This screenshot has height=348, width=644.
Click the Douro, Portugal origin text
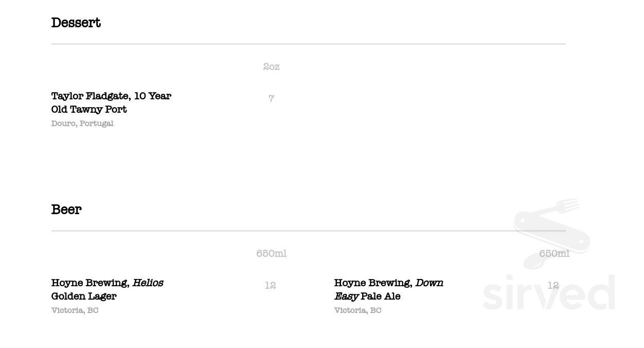pos(82,124)
